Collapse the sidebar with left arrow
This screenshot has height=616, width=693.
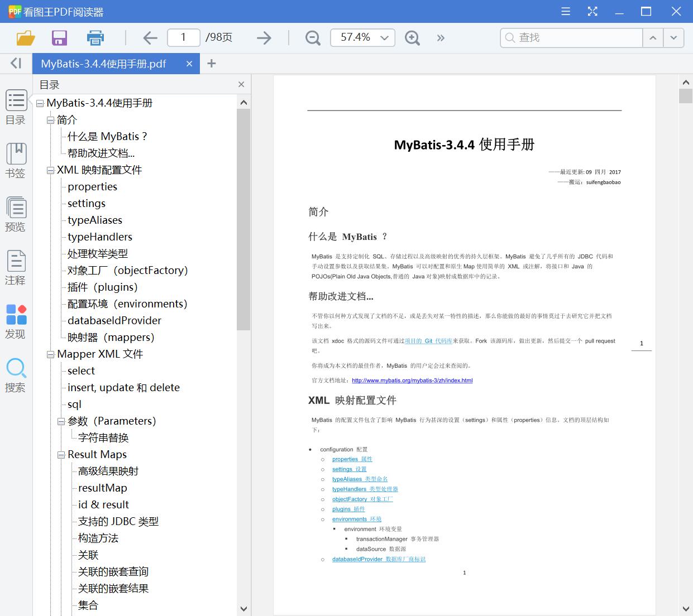click(x=16, y=63)
